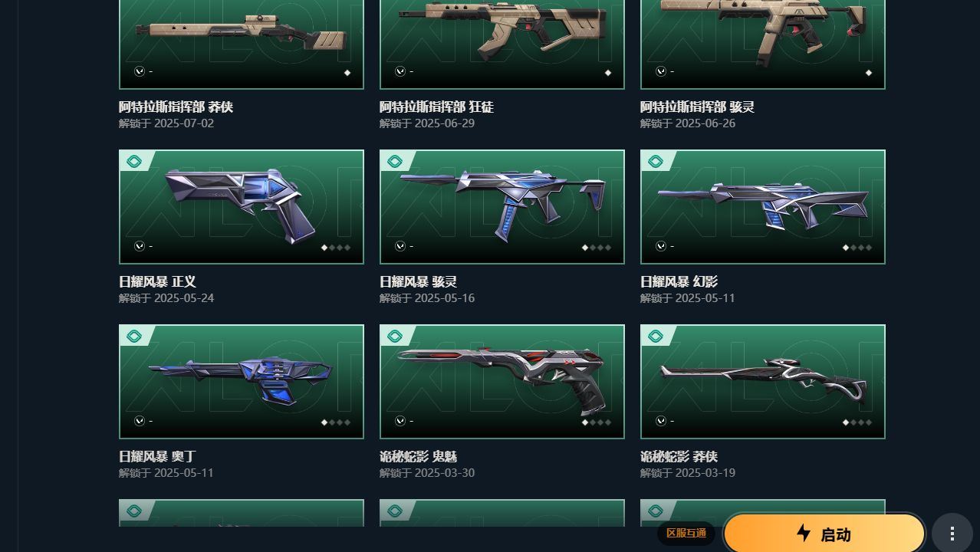Click the 区服互通 badge
The image size is (980, 552).
tap(686, 534)
